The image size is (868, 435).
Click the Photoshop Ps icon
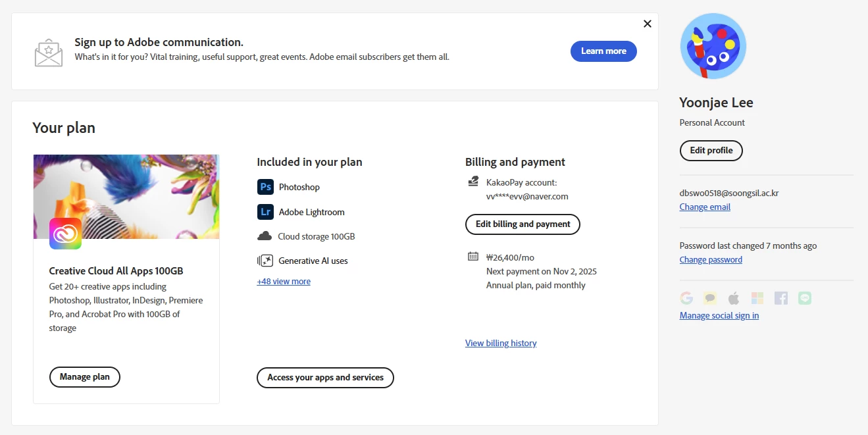click(x=265, y=187)
